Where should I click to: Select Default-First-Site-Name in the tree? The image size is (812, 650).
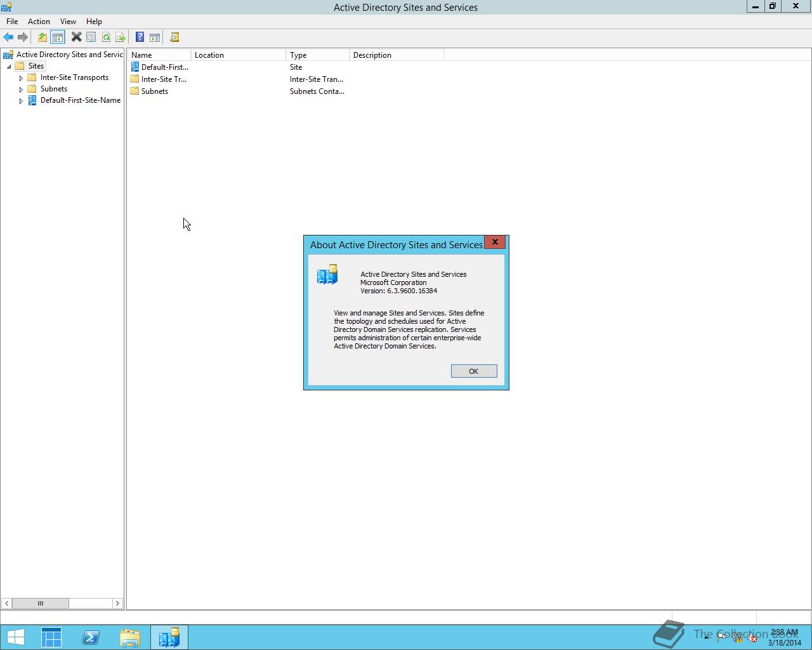[x=81, y=100]
